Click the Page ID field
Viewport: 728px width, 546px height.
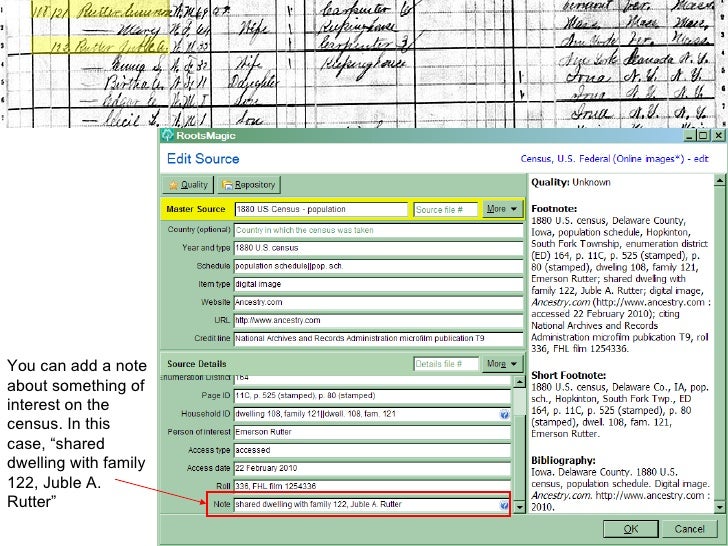coord(372,396)
